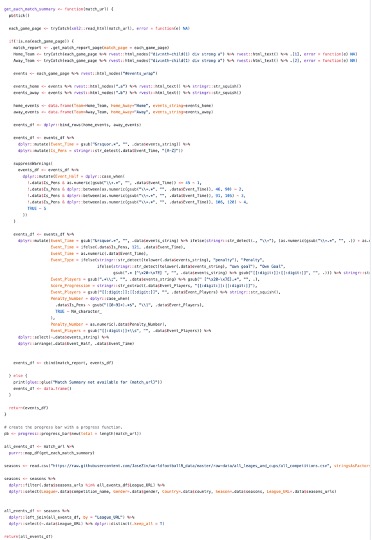Screen dimensions: 372x540
Task: Click the home_events data.frame line
Action: click(x=113, y=105)
